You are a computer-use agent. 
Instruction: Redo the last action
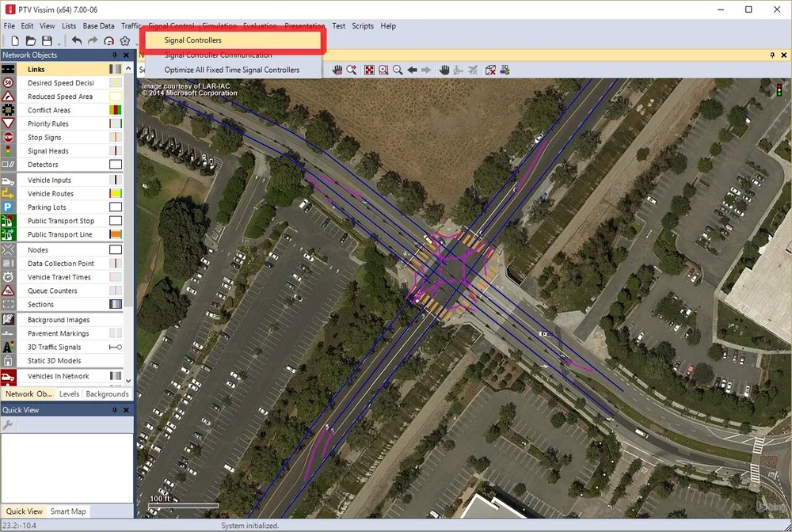[93, 40]
